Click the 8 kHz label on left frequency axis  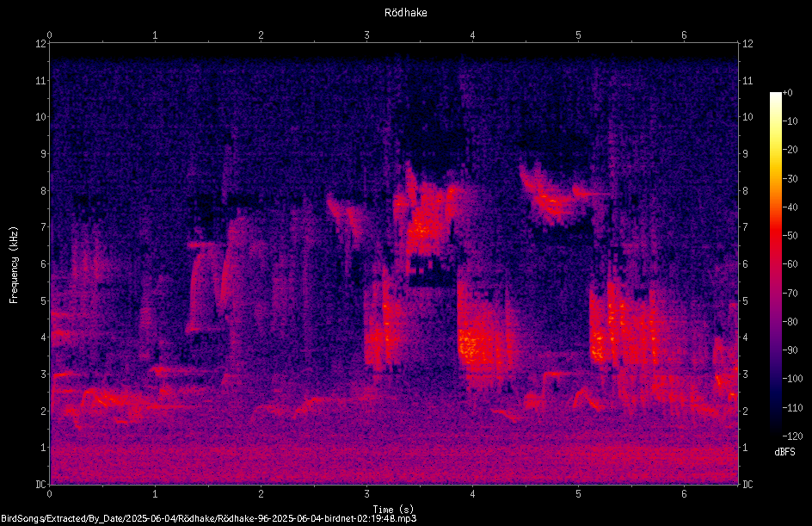[43, 190]
